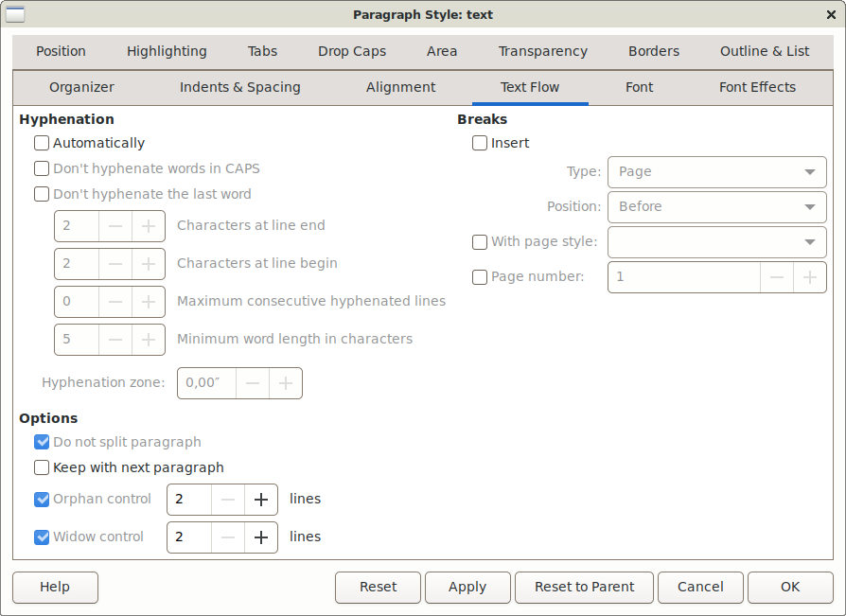This screenshot has width=846, height=616.
Task: Decrease Widow control lines with minus
Action: [x=228, y=537]
